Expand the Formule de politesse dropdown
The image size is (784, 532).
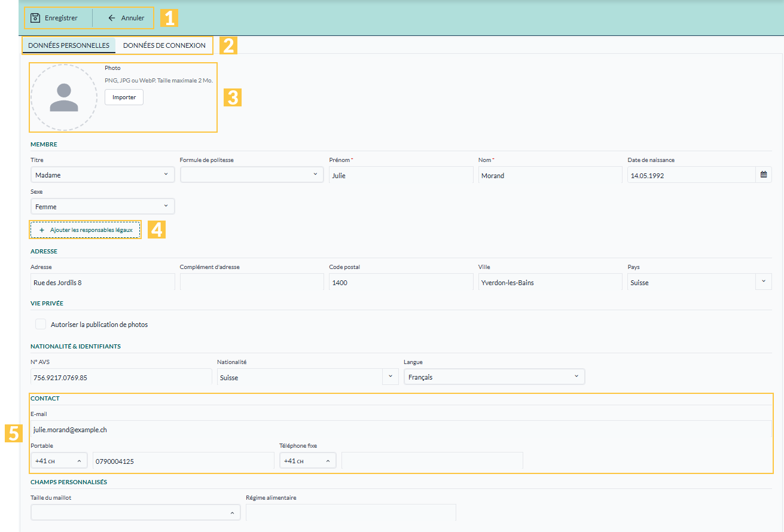[252, 175]
